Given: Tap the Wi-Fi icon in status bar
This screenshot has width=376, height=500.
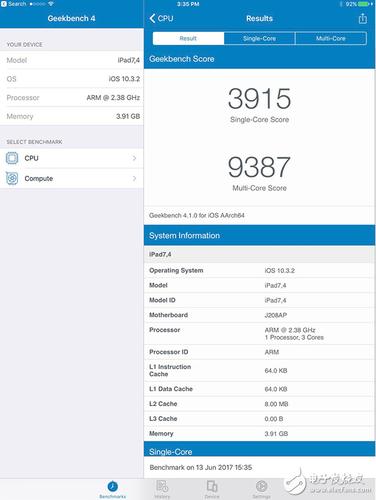Looking at the screenshot, I should click(x=51, y=4).
